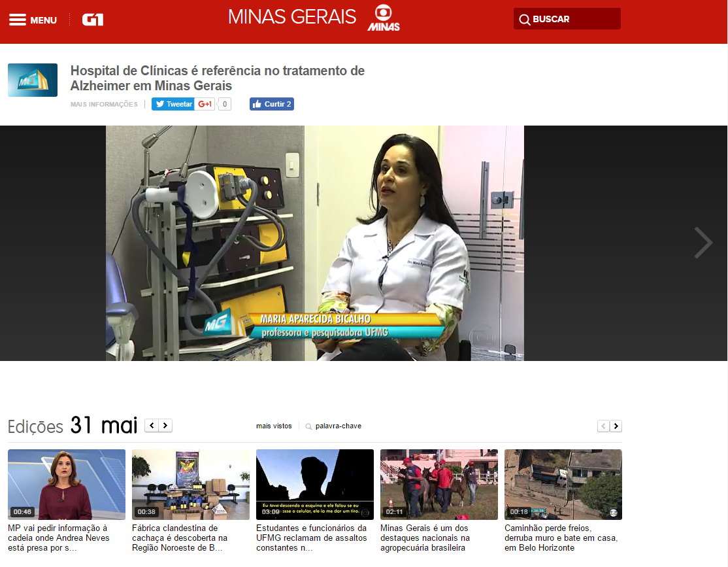Select the mais vistos tab
The width and height of the screenshot is (728, 567).
(274, 426)
